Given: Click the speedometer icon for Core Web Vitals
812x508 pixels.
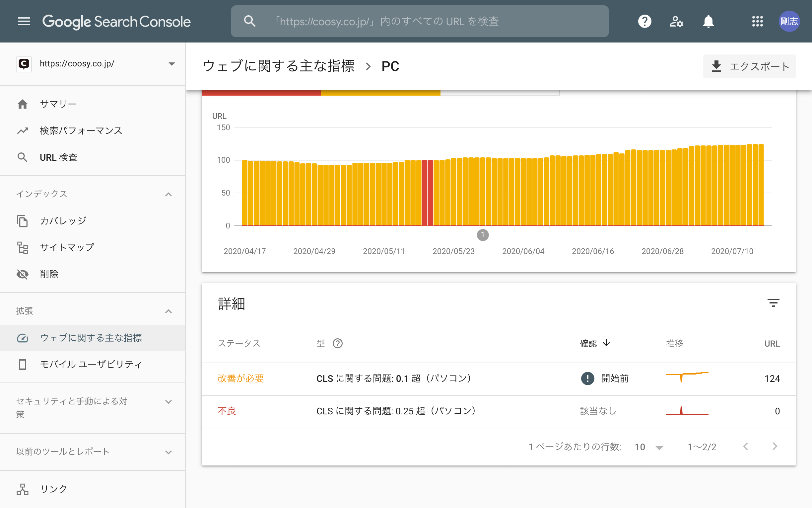Looking at the screenshot, I should point(23,338).
